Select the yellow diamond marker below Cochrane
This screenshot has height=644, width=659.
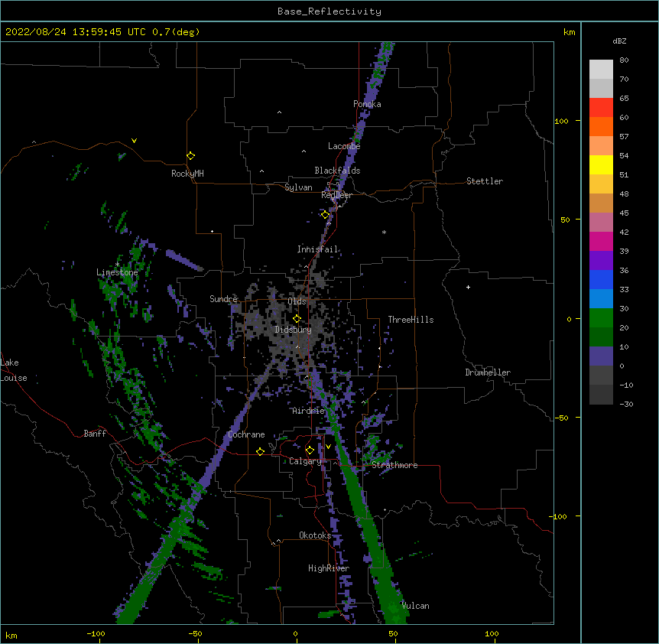pyautogui.click(x=260, y=451)
